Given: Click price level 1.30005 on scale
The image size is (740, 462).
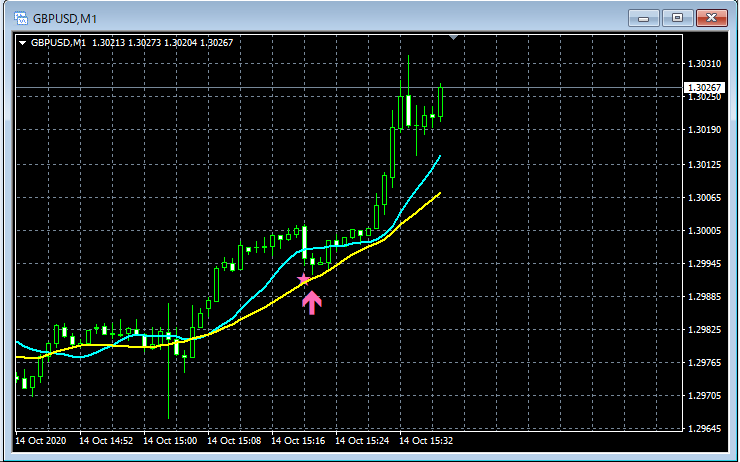Looking at the screenshot, I should pyautogui.click(x=705, y=231).
